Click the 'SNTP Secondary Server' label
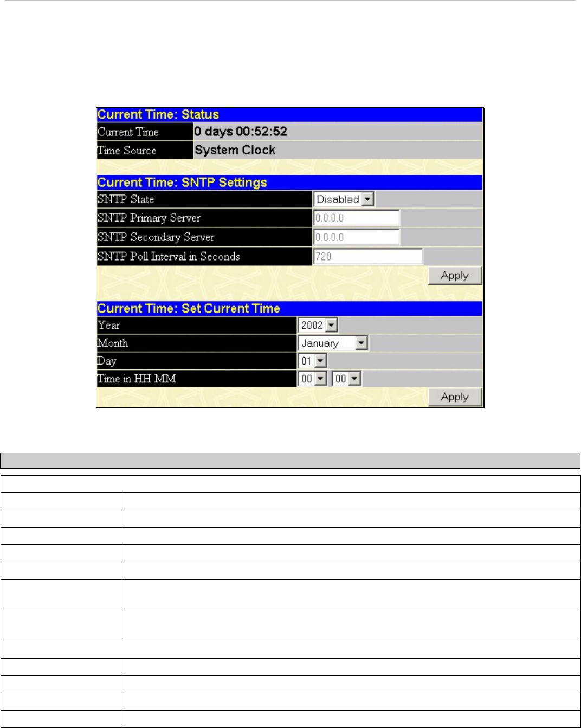The width and height of the screenshot is (581, 728). point(156,237)
